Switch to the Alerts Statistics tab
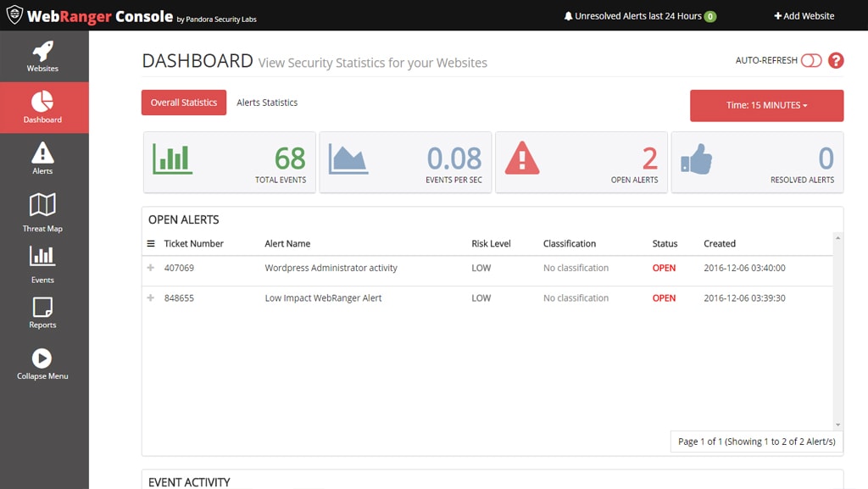868x489 pixels. (267, 103)
